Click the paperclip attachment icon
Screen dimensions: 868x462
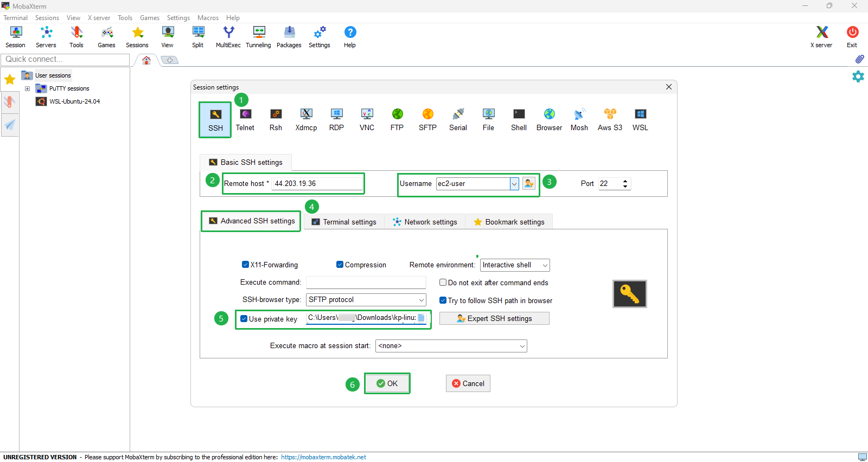[859, 59]
